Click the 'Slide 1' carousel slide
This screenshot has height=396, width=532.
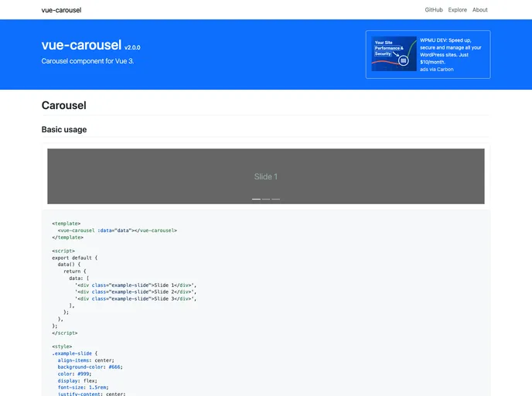pyautogui.click(x=266, y=176)
